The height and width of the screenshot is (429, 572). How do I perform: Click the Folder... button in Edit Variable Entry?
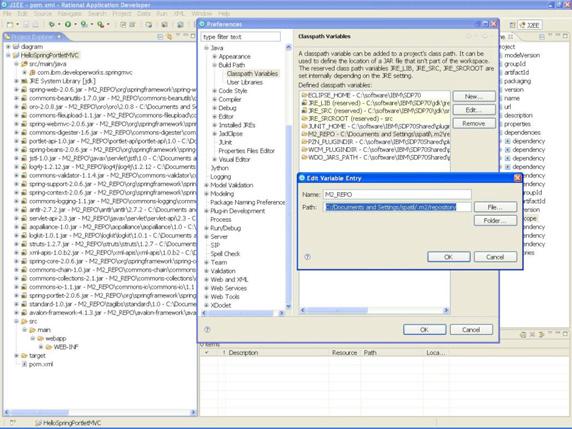[x=495, y=220]
